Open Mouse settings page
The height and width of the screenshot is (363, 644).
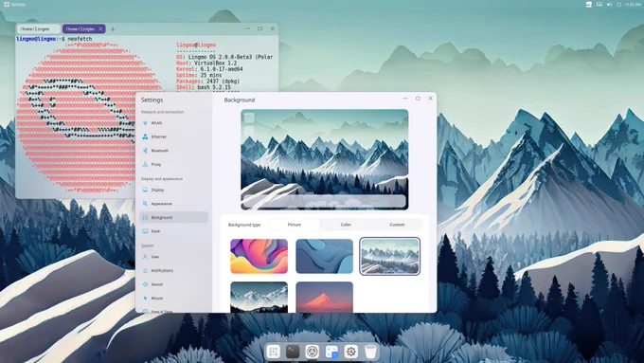(173, 298)
